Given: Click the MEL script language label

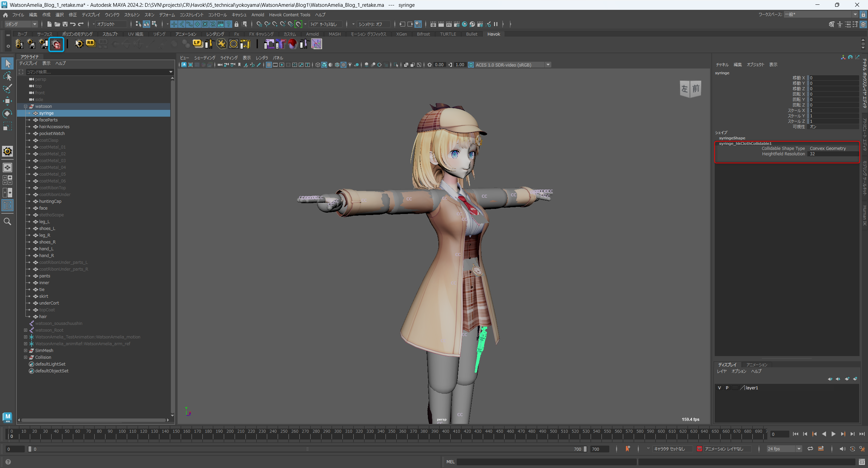Looking at the screenshot, I should coord(450,462).
